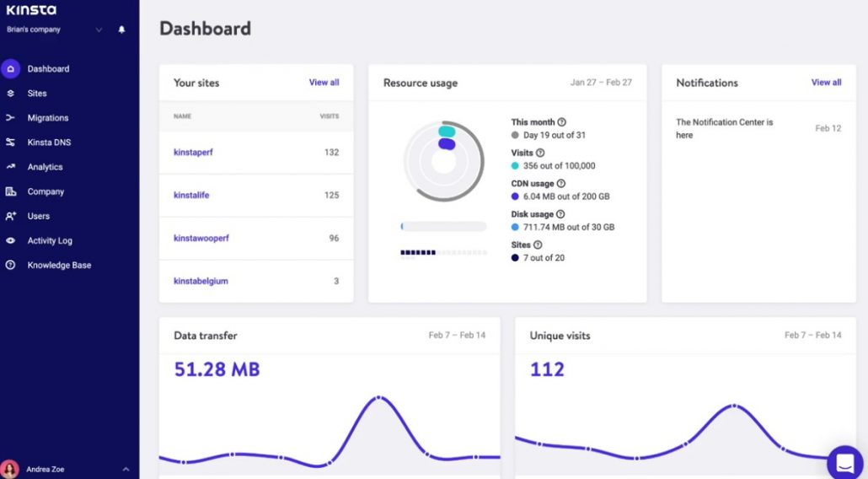This screenshot has height=479, width=868.
Task: Click the peak point on Data transfer chart
Action: [378, 397]
